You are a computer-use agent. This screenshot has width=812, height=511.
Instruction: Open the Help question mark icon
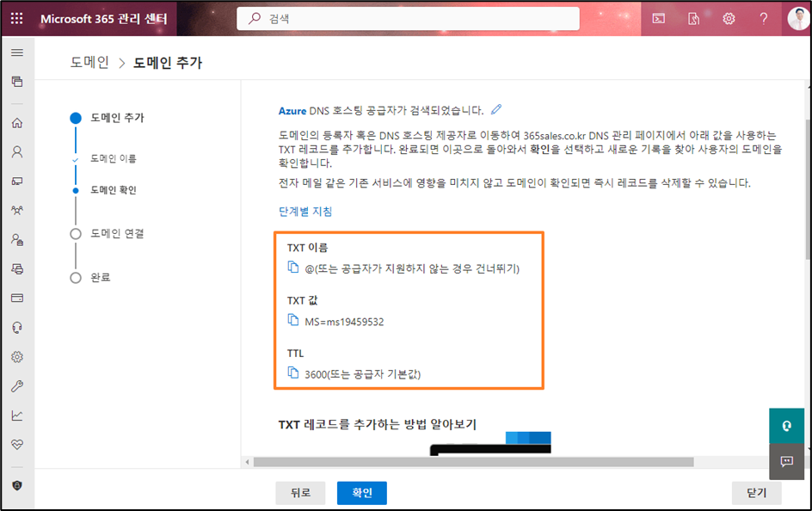(x=764, y=19)
